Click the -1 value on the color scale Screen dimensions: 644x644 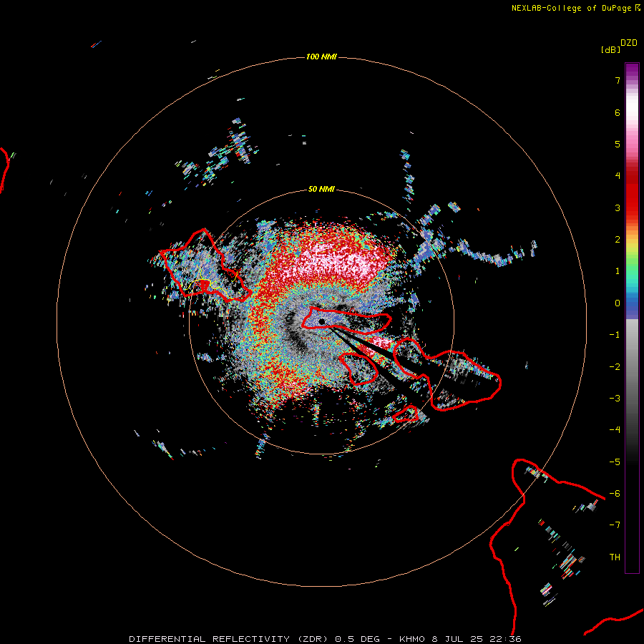[615, 335]
